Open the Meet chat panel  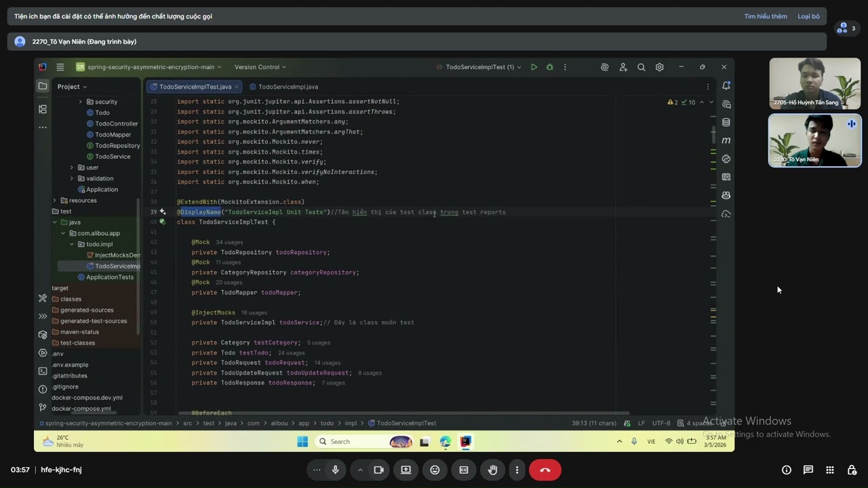tap(808, 470)
